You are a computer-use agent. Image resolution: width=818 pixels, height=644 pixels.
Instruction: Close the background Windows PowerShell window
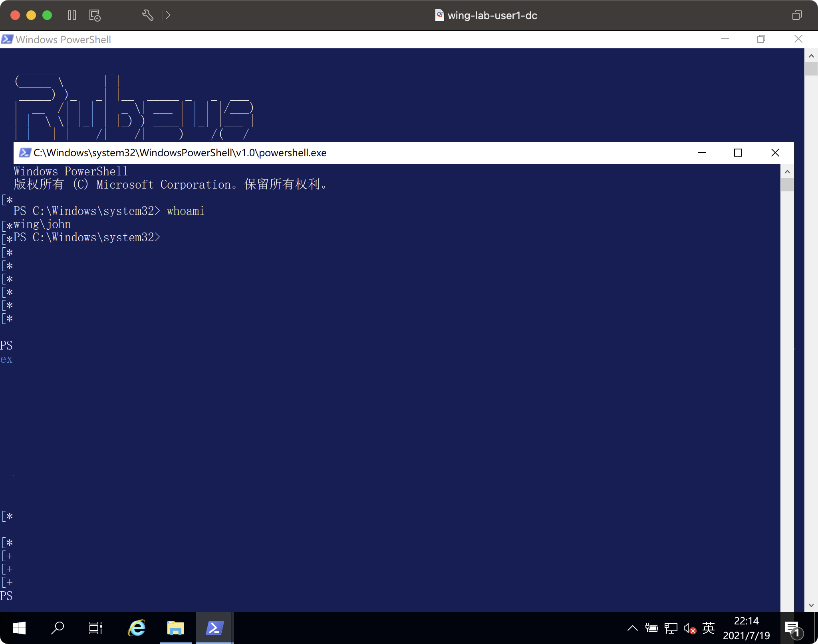(798, 39)
